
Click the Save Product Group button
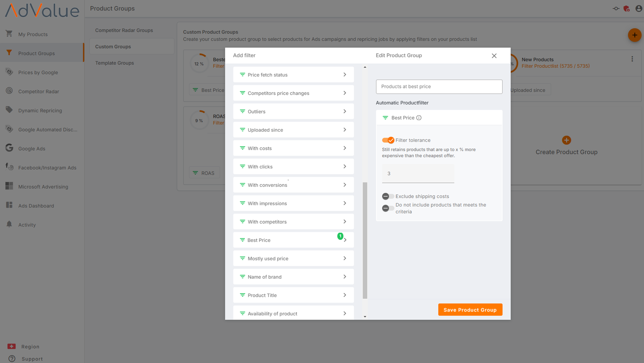pos(470,310)
